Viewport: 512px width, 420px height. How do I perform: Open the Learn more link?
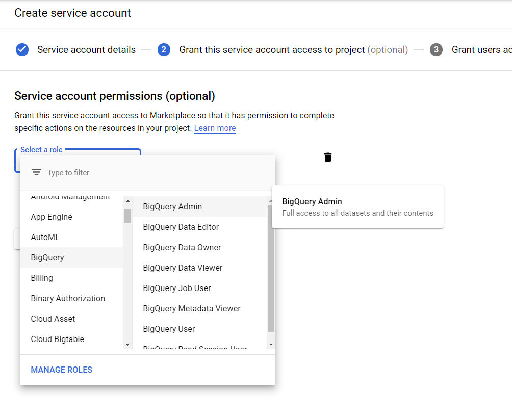(x=215, y=128)
